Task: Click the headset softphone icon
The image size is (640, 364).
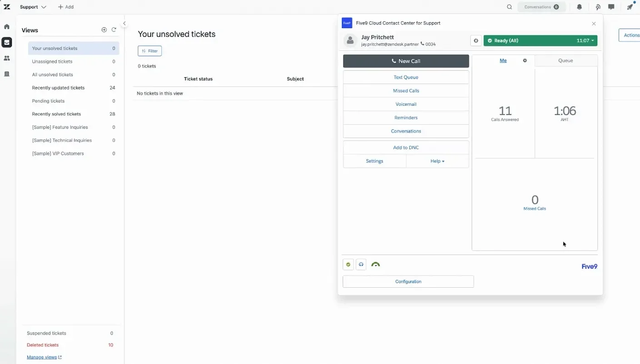Action: [361, 265]
